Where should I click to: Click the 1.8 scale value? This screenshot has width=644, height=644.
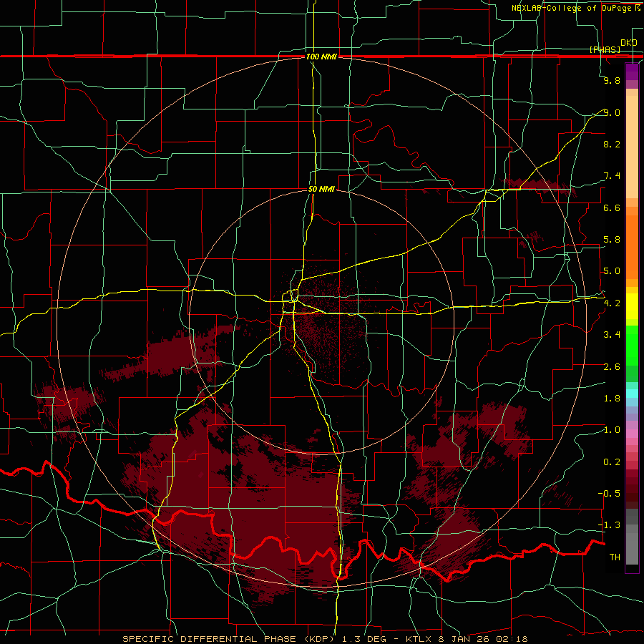click(612, 399)
